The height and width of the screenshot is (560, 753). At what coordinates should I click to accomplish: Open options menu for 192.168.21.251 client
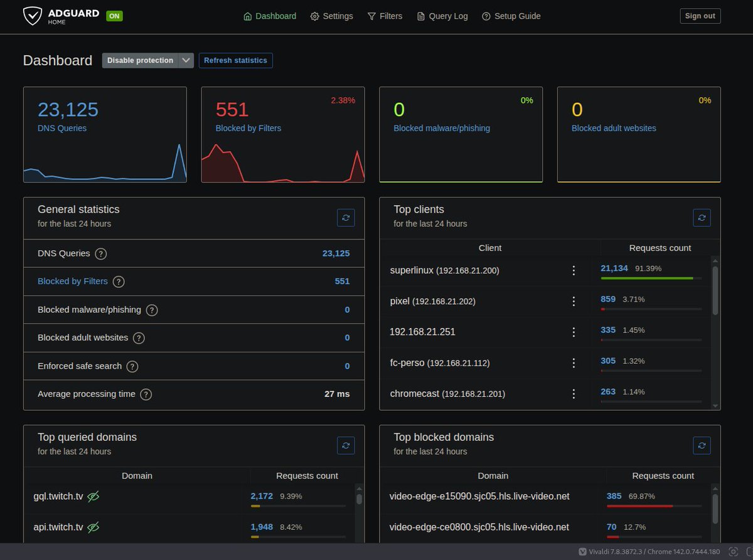[x=573, y=332]
